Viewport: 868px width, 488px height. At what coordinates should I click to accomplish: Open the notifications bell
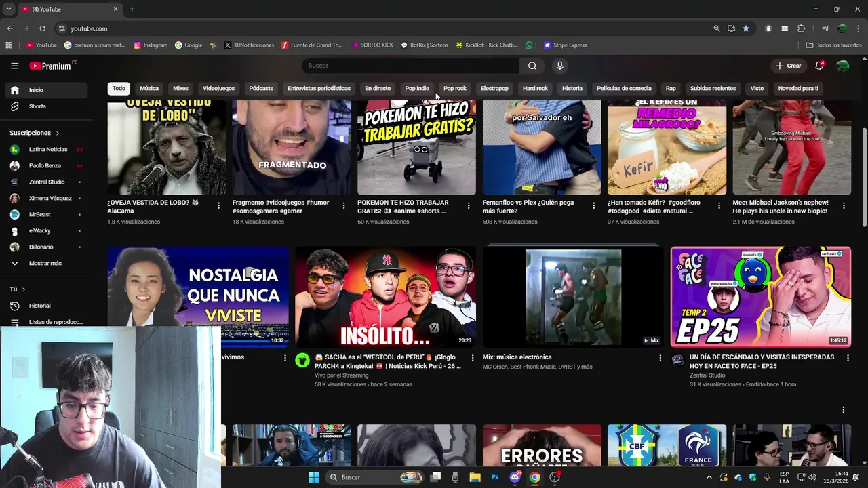click(x=819, y=66)
